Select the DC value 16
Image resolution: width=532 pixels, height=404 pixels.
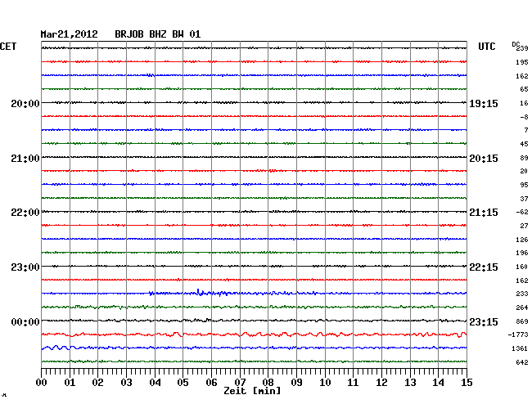click(524, 103)
